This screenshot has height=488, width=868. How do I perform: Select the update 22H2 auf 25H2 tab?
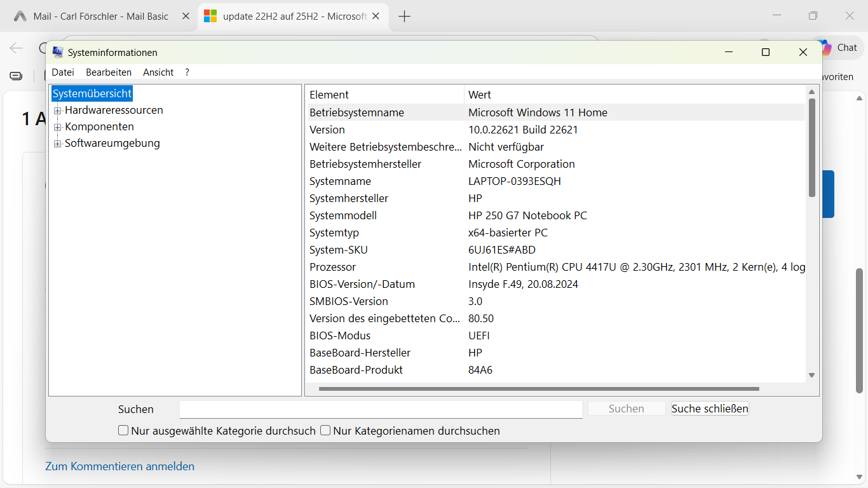pyautogui.click(x=294, y=17)
